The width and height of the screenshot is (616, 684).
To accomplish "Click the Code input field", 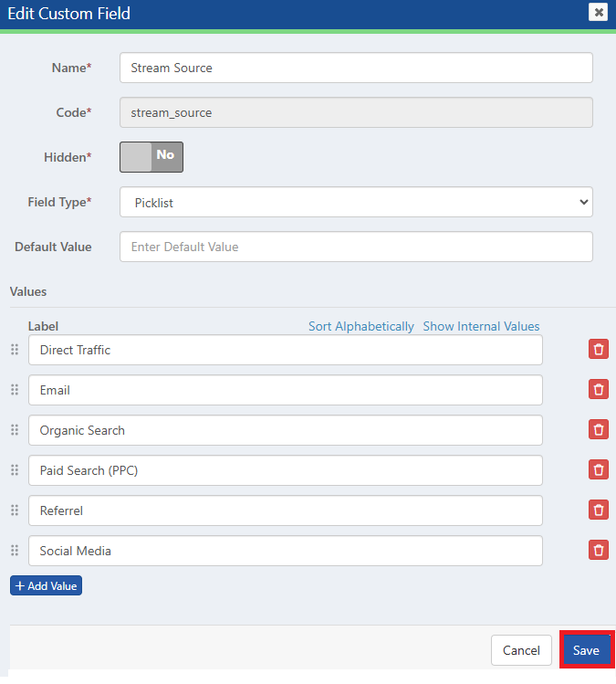I will click(x=356, y=112).
